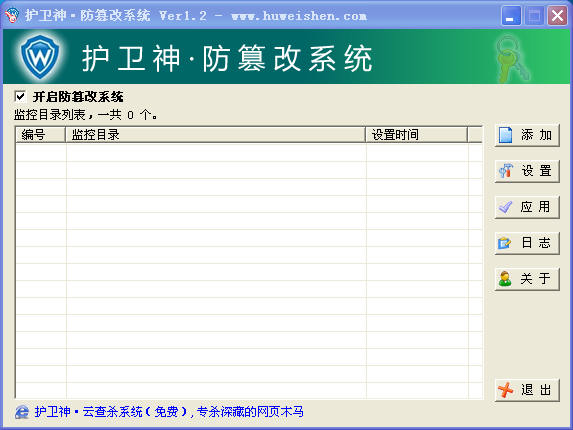This screenshot has height=430, width=573.
Task: Click the 编号 column header
Action: [x=41, y=135]
